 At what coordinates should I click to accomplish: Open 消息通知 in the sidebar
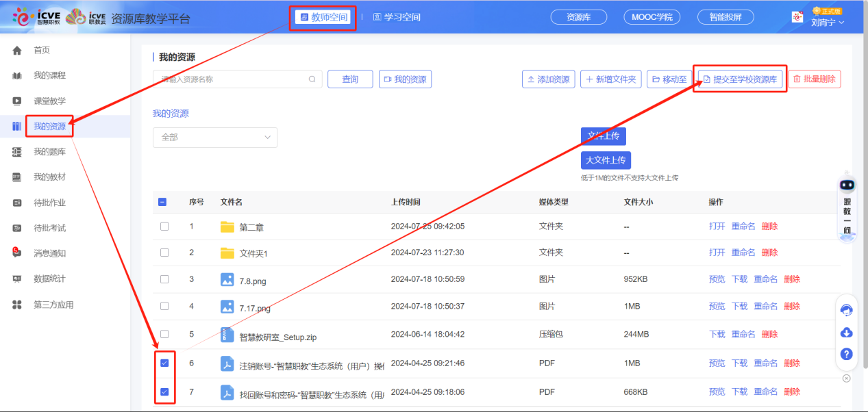(x=50, y=253)
